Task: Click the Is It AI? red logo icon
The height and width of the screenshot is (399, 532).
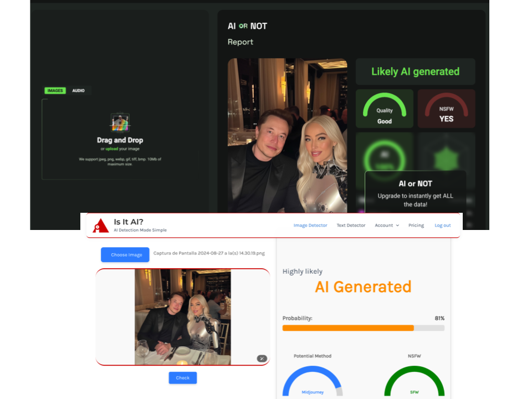Action: 100,225
